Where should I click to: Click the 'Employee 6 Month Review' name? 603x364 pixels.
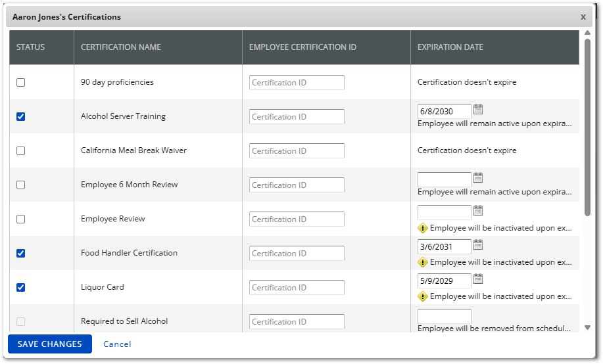click(x=129, y=185)
